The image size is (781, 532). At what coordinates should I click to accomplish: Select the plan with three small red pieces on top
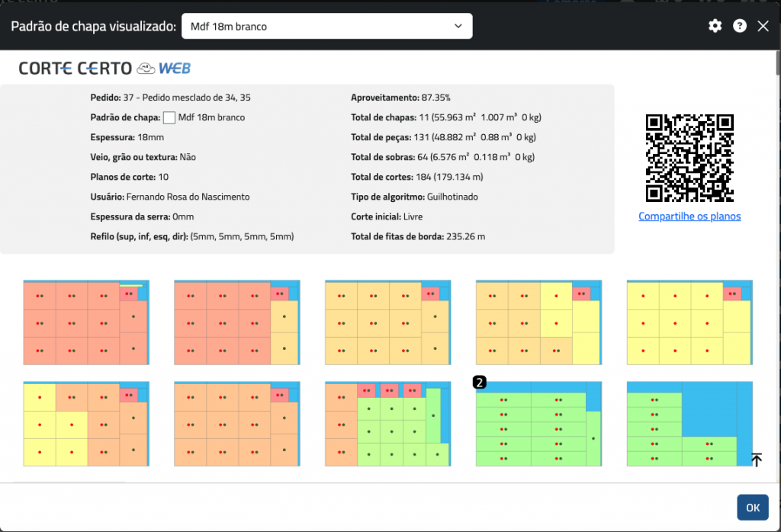tap(387, 424)
